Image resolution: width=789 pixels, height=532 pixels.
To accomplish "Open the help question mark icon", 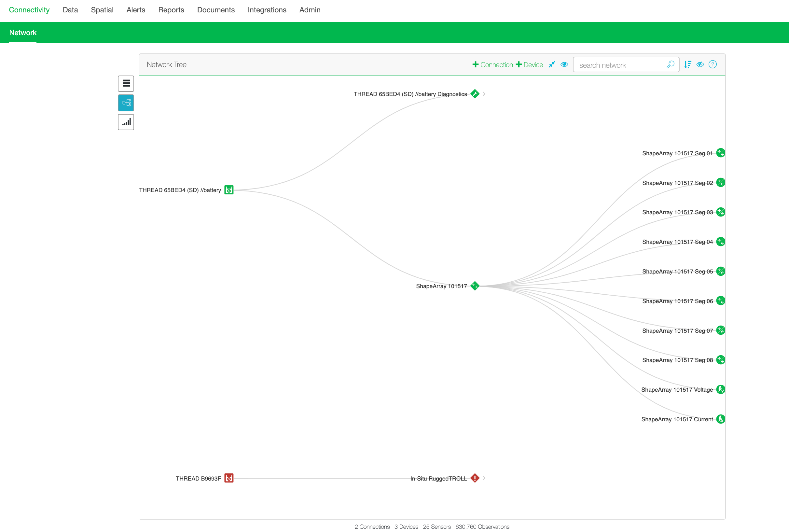I will pyautogui.click(x=713, y=64).
